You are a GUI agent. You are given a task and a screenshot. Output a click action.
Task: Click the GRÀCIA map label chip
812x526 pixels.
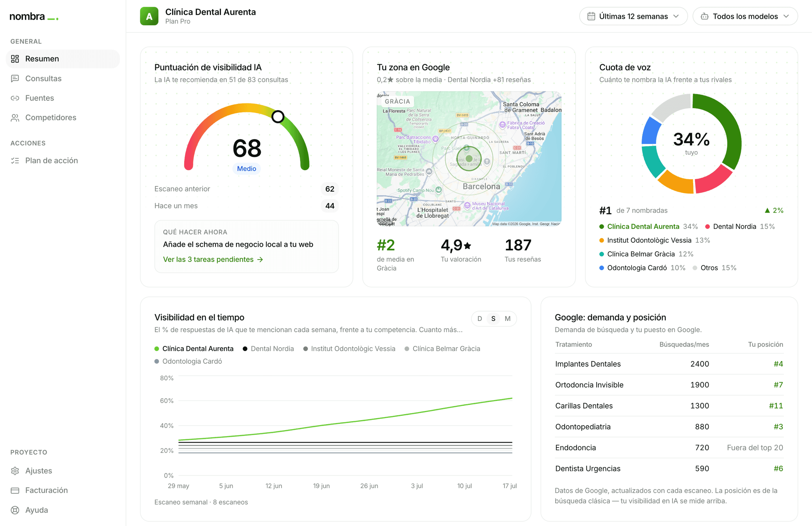click(397, 101)
